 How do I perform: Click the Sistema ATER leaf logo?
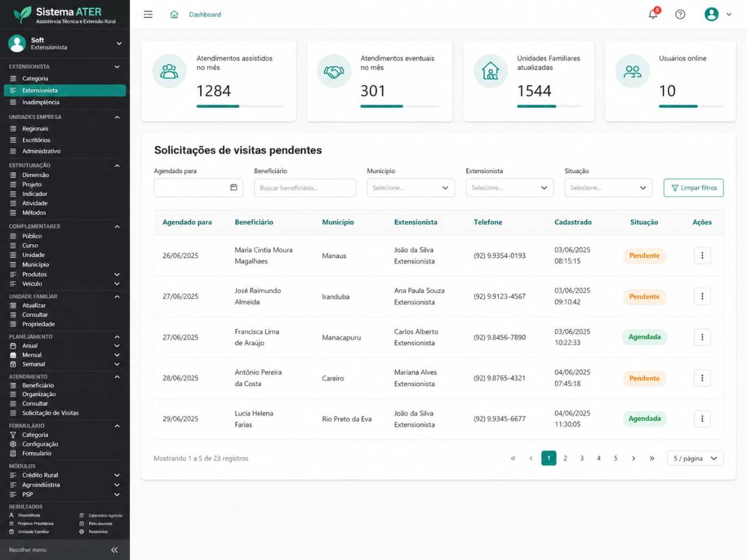[22, 14]
